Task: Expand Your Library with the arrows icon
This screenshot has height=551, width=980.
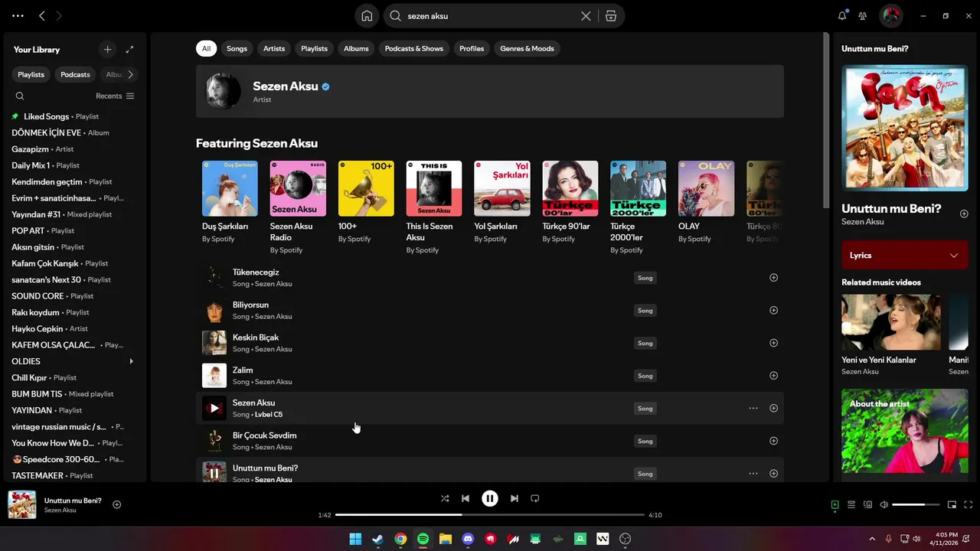Action: coord(129,49)
